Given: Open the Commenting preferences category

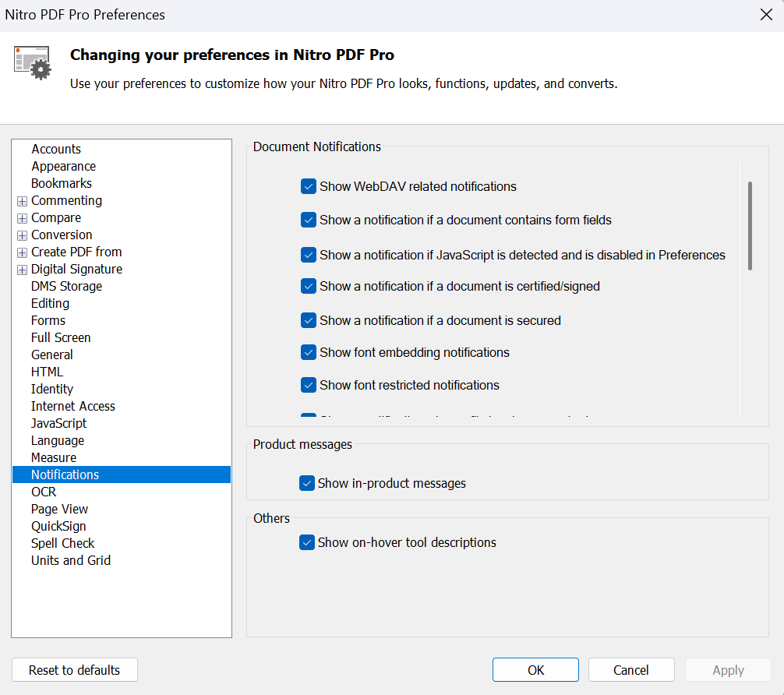Looking at the screenshot, I should click(66, 200).
